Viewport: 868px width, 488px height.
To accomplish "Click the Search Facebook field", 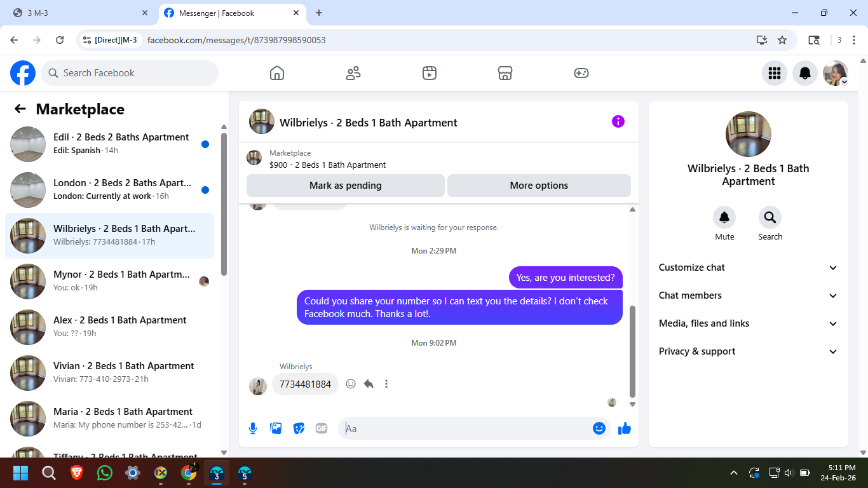I will [x=130, y=73].
